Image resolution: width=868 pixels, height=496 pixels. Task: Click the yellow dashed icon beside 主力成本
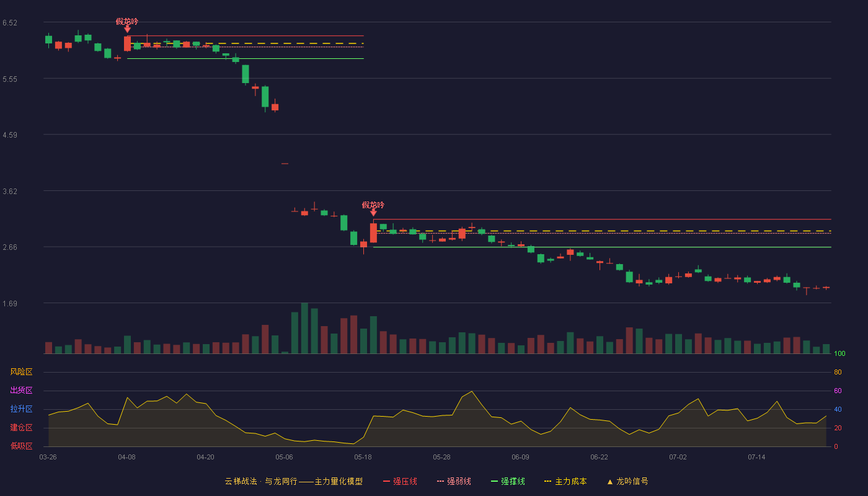(547, 481)
